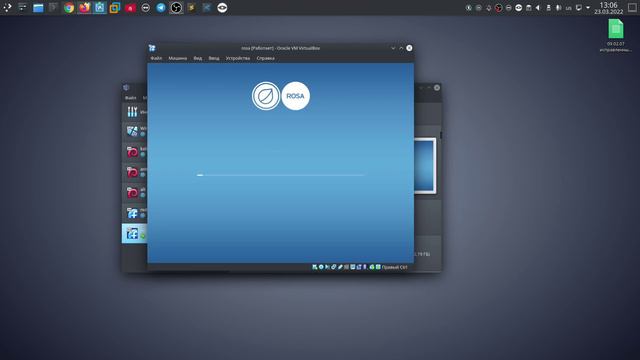Click the VM preview thumbnail in Manager window
This screenshot has width=640, height=360.
point(425,166)
